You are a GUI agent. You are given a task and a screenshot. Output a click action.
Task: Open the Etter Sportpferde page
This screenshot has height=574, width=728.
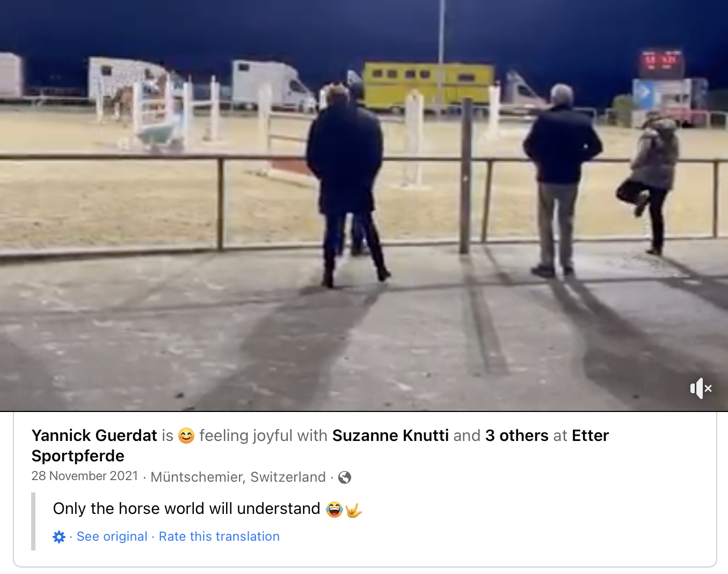(x=321, y=445)
